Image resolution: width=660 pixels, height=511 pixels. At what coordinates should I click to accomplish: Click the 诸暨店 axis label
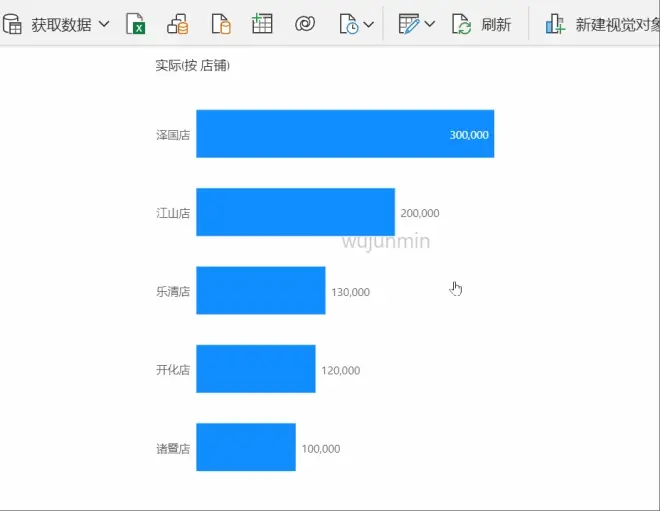173,448
